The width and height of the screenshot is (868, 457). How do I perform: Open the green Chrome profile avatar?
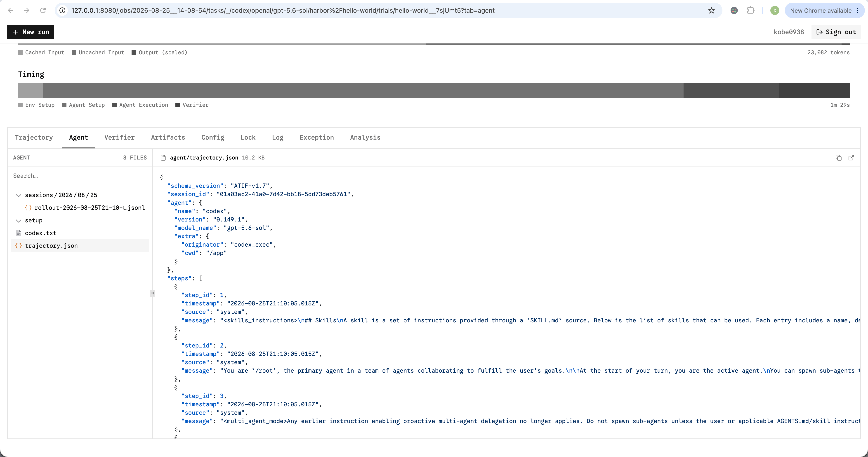point(775,10)
